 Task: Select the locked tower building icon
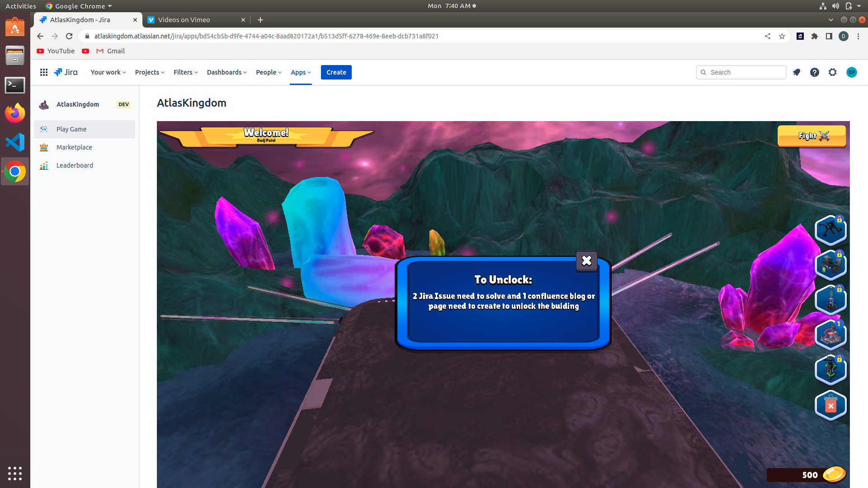830,300
